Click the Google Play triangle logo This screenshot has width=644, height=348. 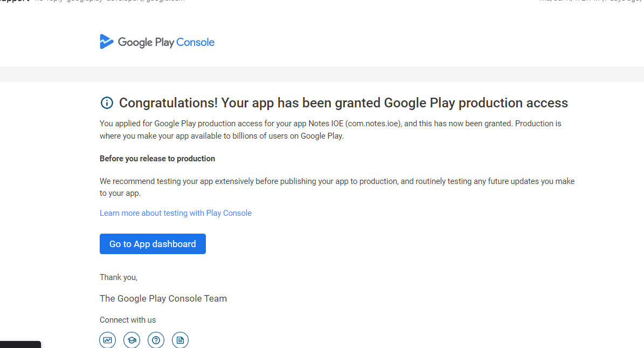(106, 42)
